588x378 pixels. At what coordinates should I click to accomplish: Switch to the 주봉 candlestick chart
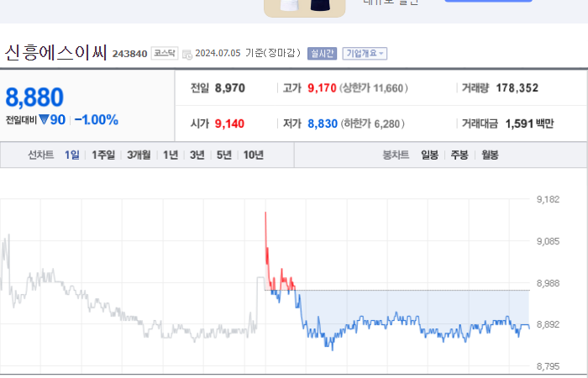(x=459, y=155)
